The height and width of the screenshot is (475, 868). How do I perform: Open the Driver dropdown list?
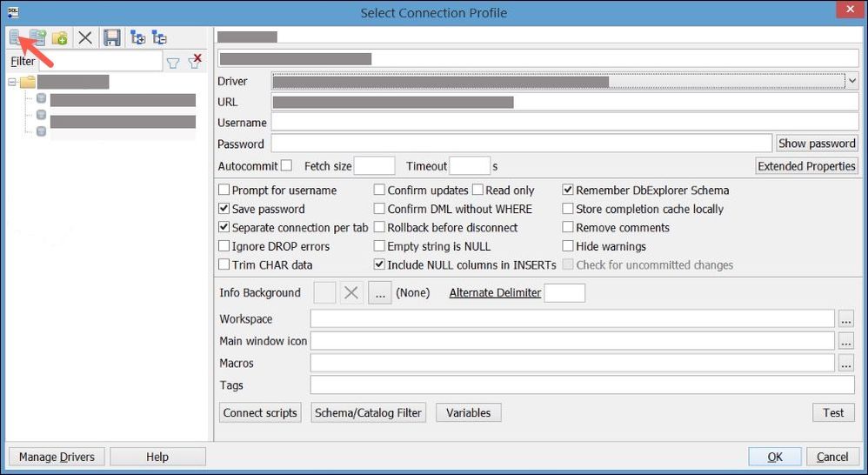pyautogui.click(x=851, y=81)
